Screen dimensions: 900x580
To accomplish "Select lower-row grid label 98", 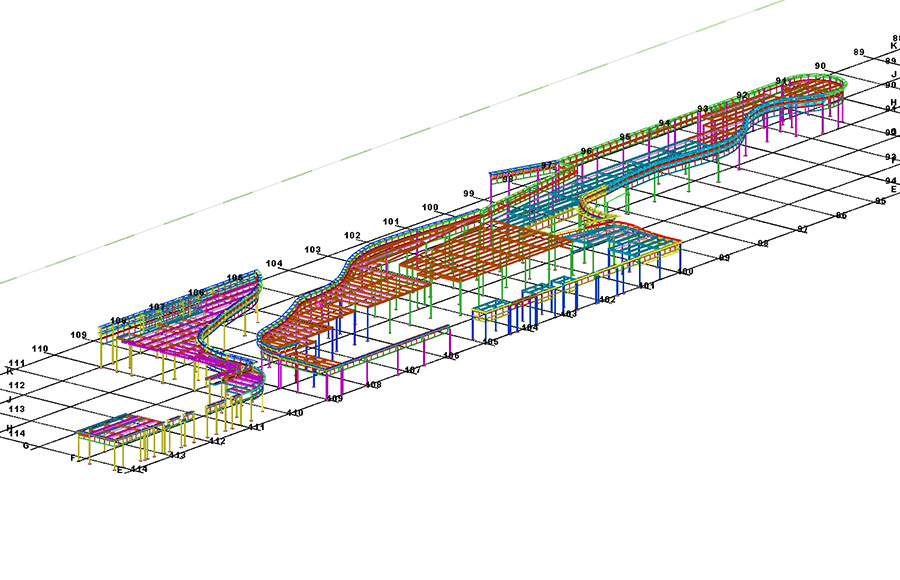I will 762,244.
